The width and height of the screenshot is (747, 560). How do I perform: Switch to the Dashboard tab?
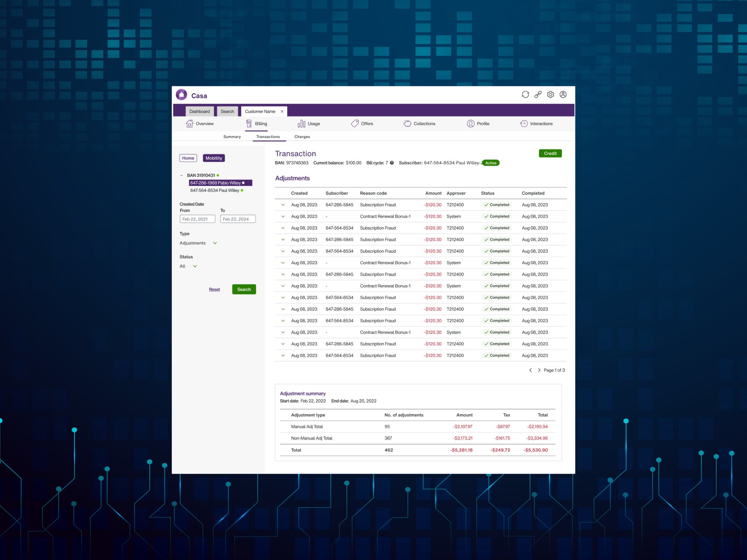click(199, 112)
